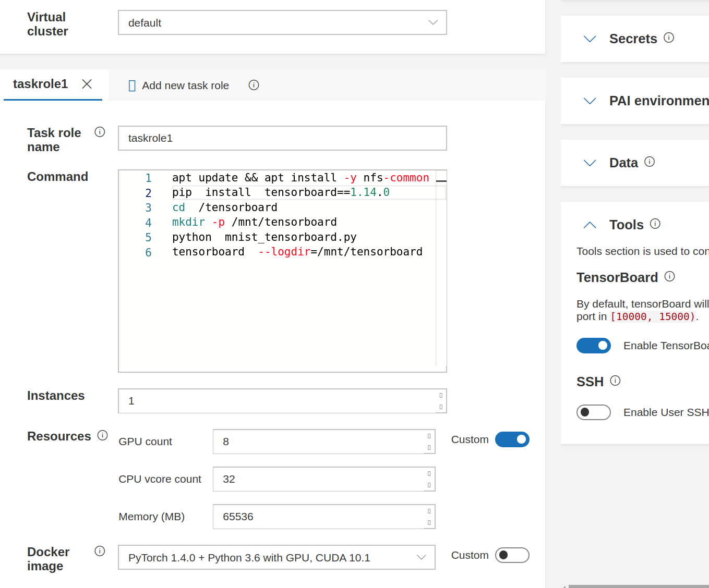Increment the GPU count value
Screen dimensions: 709x588
click(x=429, y=437)
